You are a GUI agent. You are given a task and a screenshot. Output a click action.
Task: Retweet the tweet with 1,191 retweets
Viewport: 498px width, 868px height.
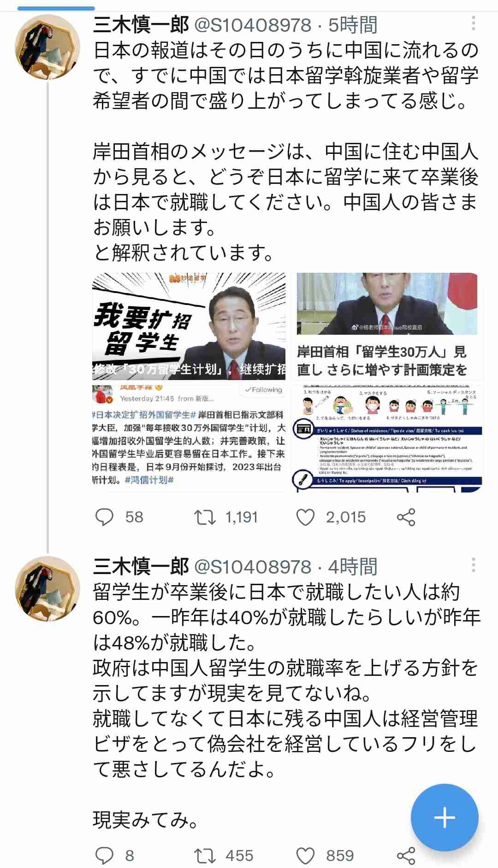205,517
